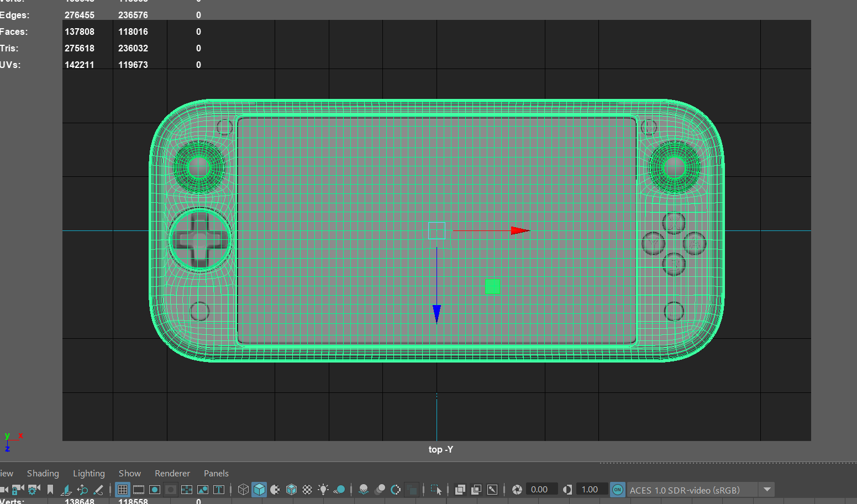Show the resolution gate
The image size is (857, 504).
[x=155, y=489]
